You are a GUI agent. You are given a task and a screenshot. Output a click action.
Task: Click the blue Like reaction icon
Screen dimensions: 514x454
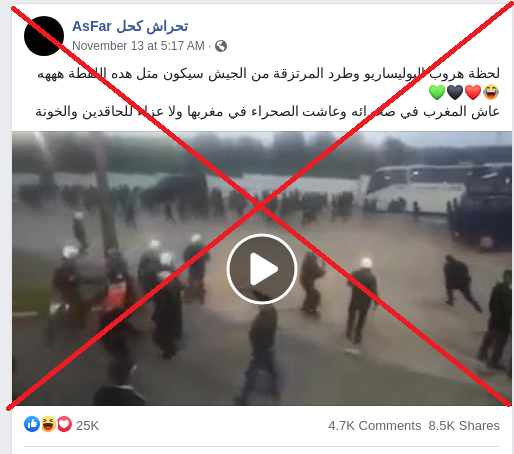point(32,424)
